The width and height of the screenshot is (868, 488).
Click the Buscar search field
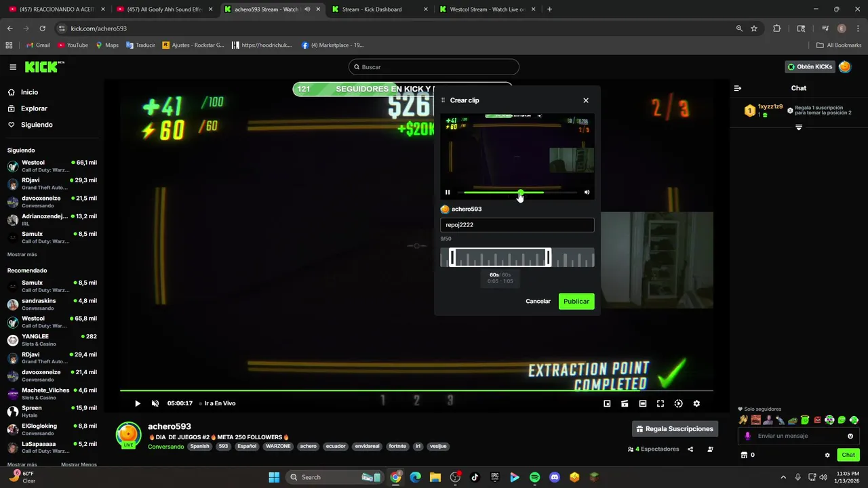(x=434, y=67)
